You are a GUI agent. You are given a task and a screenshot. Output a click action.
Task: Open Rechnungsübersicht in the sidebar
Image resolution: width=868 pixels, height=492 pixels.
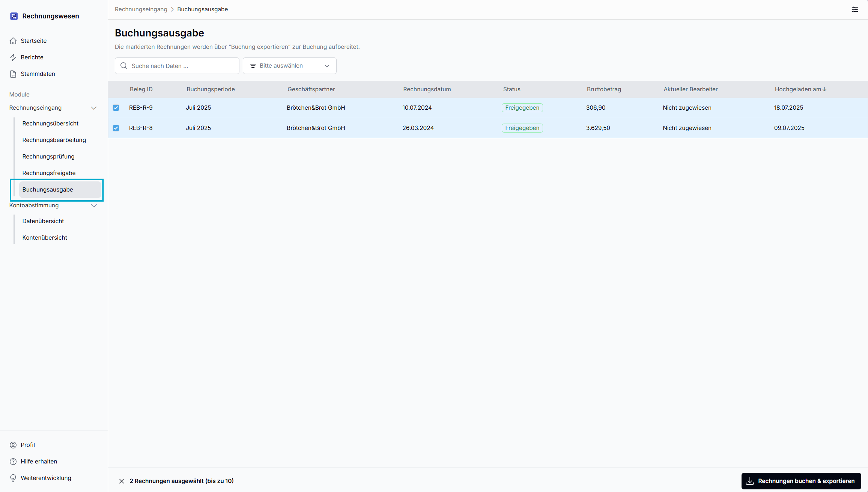coord(50,124)
